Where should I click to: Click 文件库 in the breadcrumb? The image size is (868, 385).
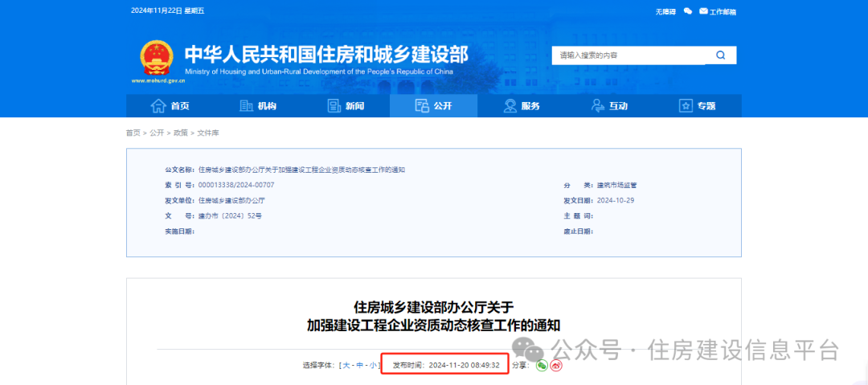click(x=207, y=133)
